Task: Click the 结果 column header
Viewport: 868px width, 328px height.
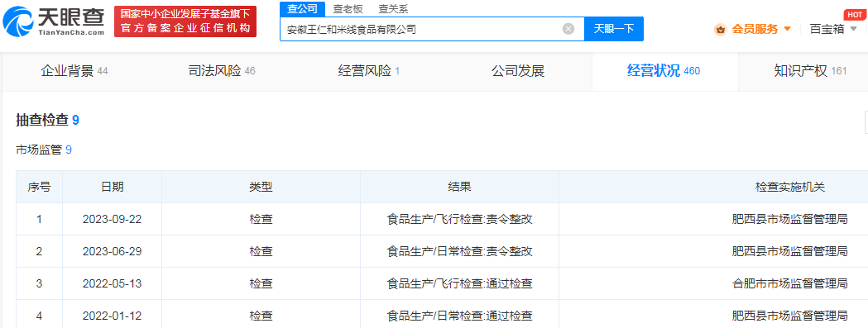Action: pyautogui.click(x=459, y=187)
